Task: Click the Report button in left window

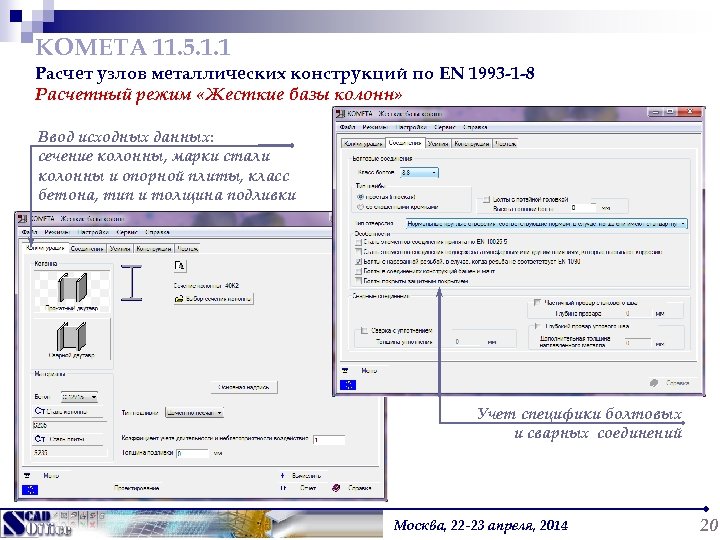Action: [x=298, y=488]
